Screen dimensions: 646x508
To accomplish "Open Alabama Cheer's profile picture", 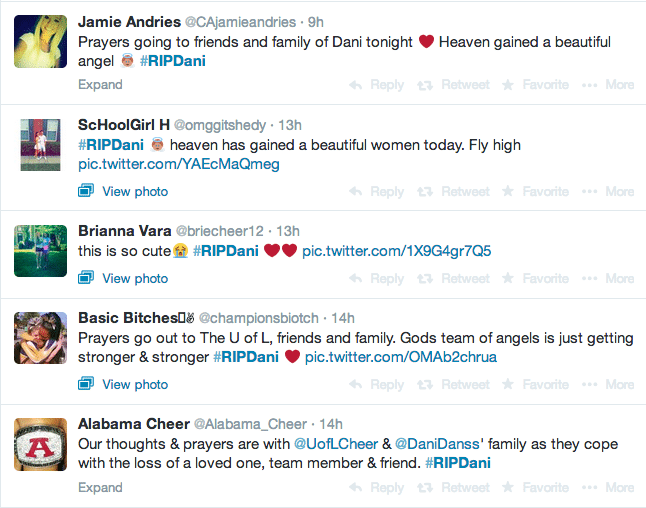I will pos(40,445).
